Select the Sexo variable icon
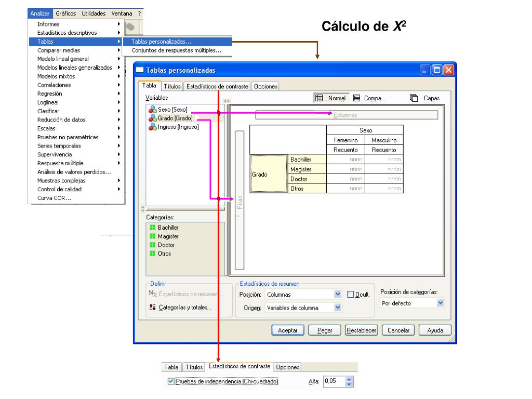Viewport: 532px width, 399px height. 152,110
